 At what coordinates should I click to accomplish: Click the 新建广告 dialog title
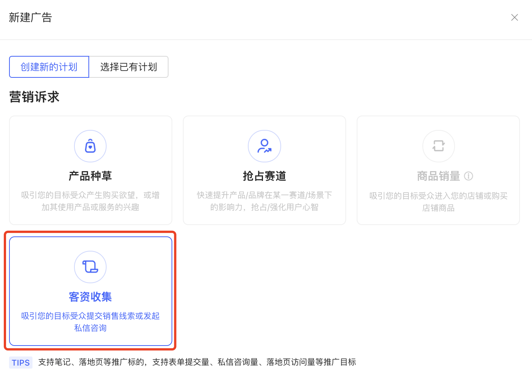pos(31,17)
